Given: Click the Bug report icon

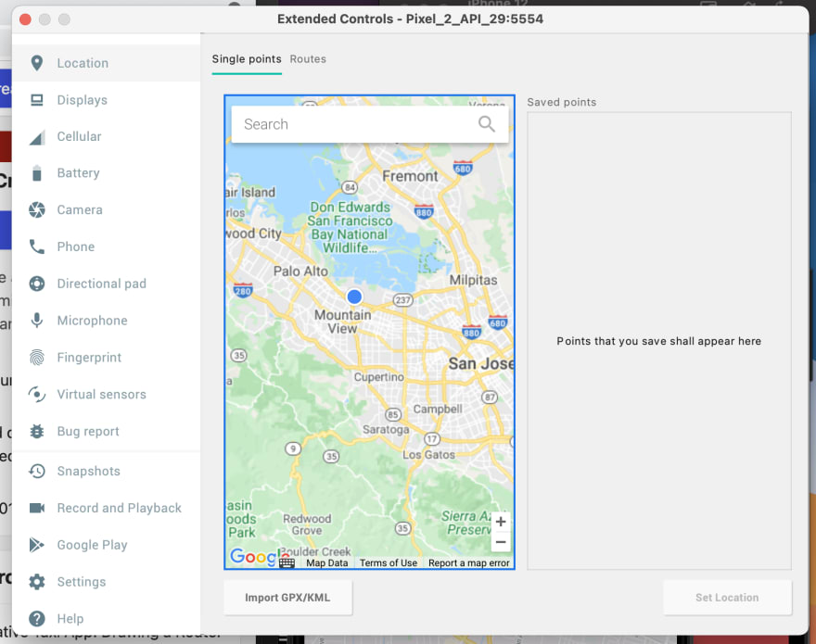Looking at the screenshot, I should coord(36,431).
